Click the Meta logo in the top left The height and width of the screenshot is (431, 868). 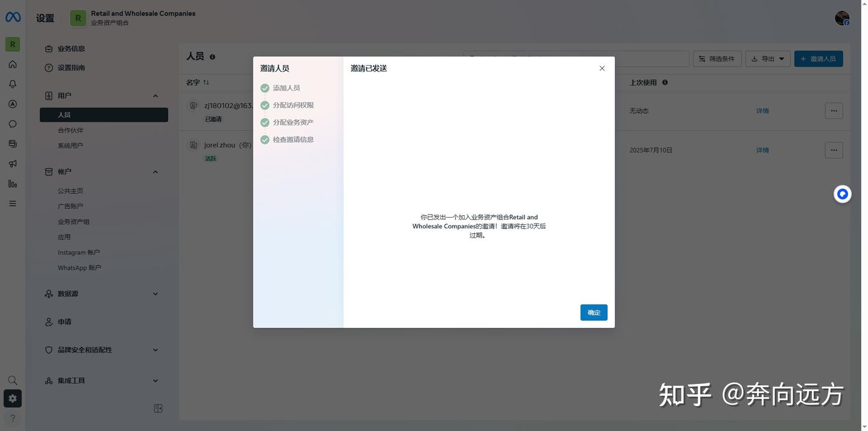tap(13, 17)
